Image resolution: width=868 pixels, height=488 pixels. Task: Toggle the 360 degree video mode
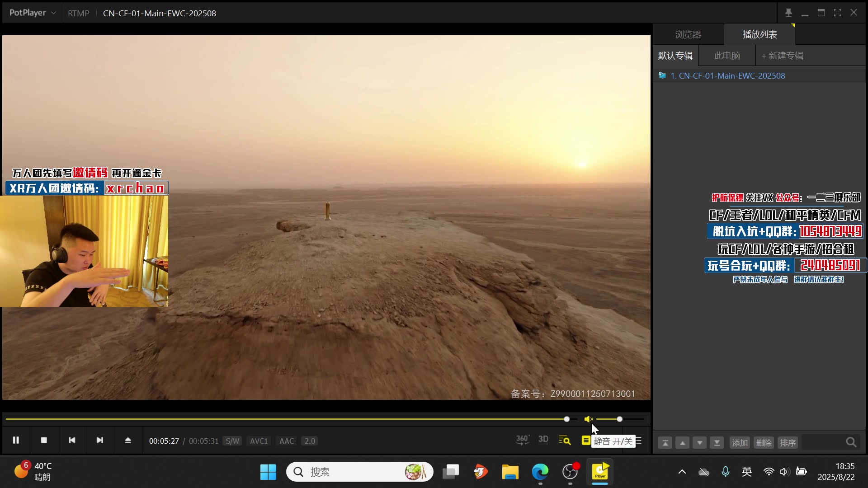pyautogui.click(x=523, y=440)
